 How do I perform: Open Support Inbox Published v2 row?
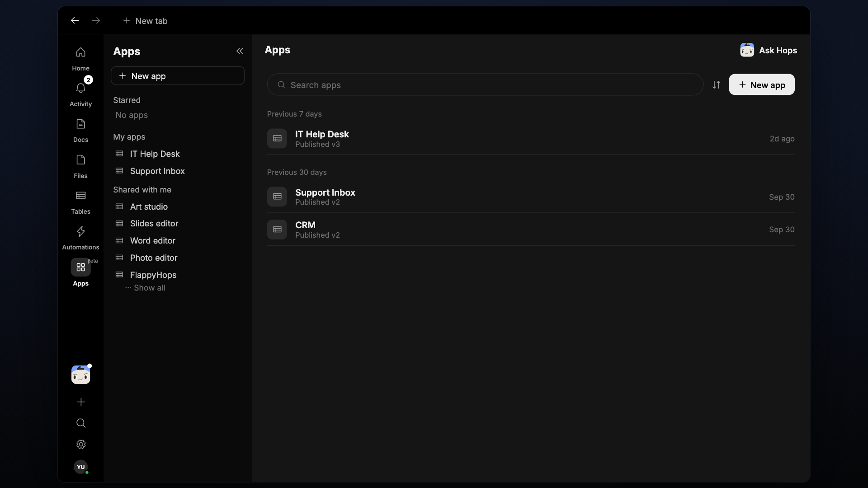point(531,197)
